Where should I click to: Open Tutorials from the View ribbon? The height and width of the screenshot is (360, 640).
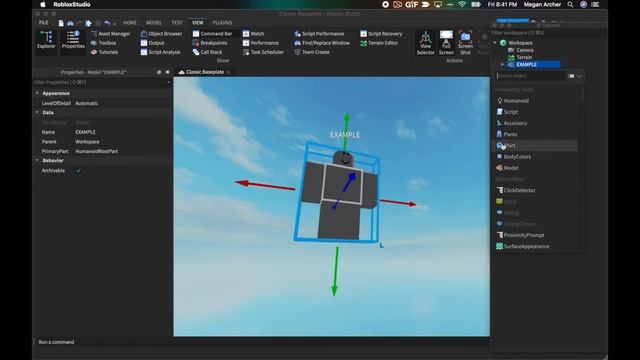point(104,52)
